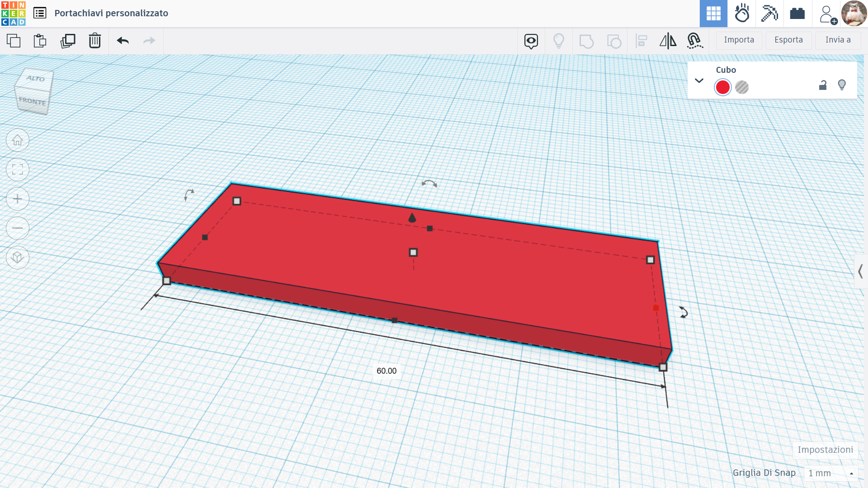Click the black height cone handle
868x488 pixels.
coord(412,218)
